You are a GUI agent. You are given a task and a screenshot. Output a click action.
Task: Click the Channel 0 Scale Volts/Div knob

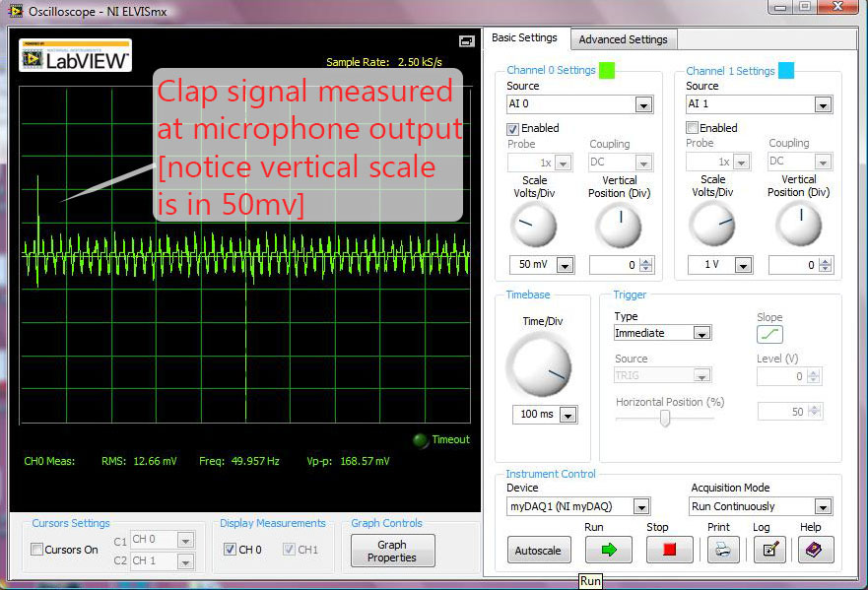tap(534, 226)
